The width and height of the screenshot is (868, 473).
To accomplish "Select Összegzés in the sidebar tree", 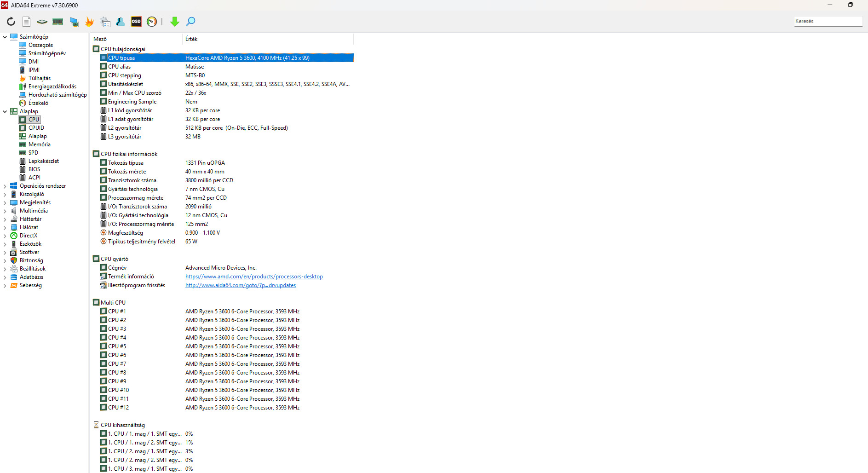I will pyautogui.click(x=40, y=45).
